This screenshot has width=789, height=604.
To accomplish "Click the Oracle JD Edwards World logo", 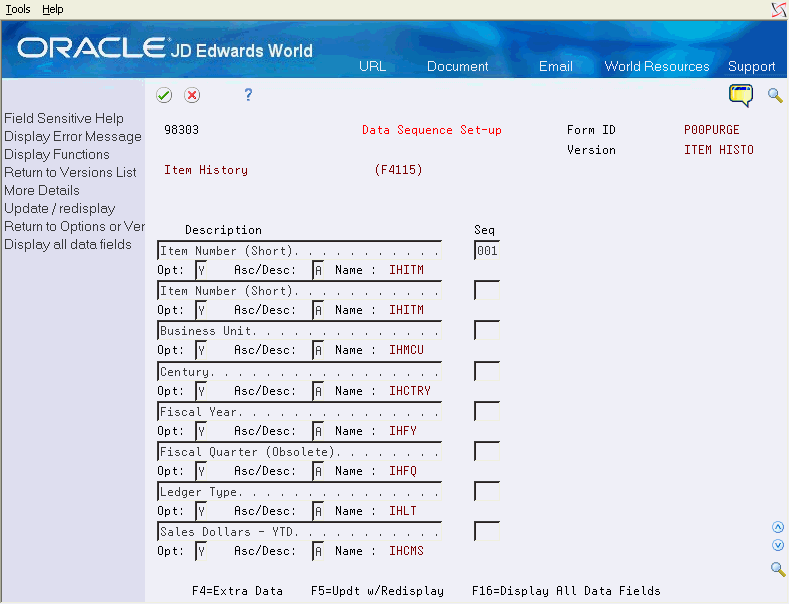I will coord(165,48).
